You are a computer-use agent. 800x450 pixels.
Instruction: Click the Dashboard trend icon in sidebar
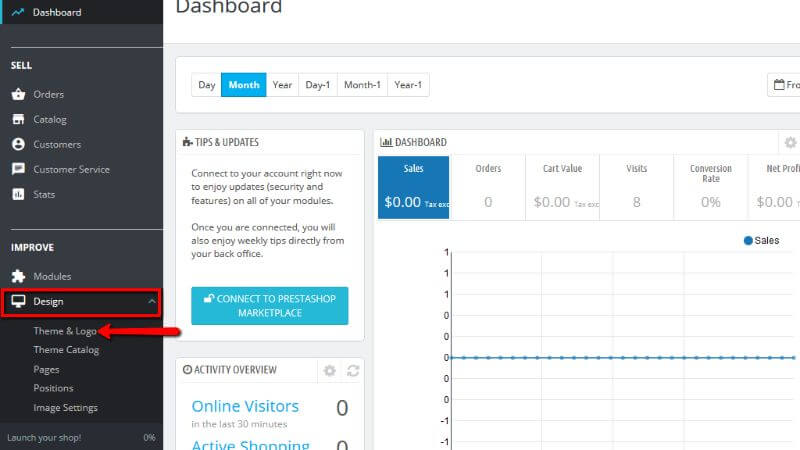[x=18, y=12]
